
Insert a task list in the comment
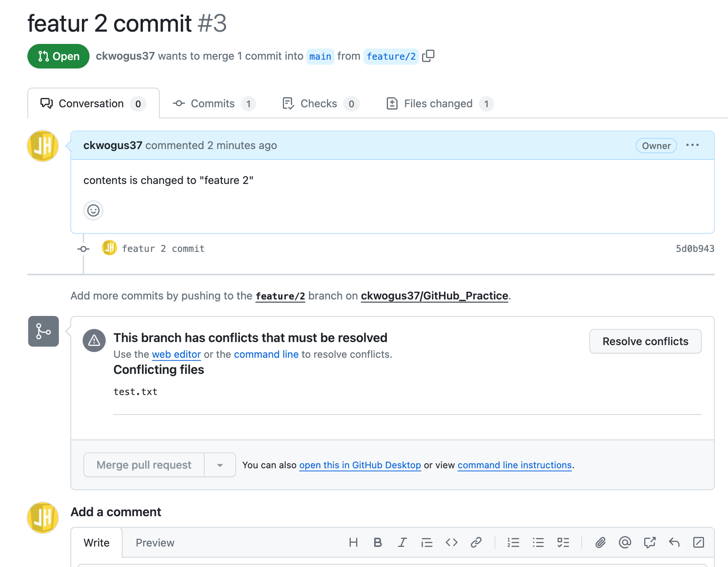click(x=563, y=542)
